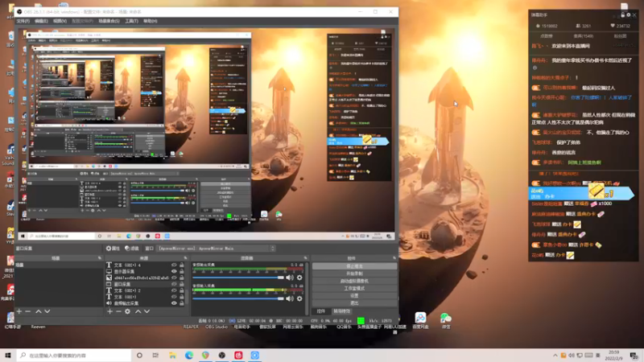
Task: Toggle visibility of 文本 (GDI+) 4 source
Action: [x=174, y=265]
